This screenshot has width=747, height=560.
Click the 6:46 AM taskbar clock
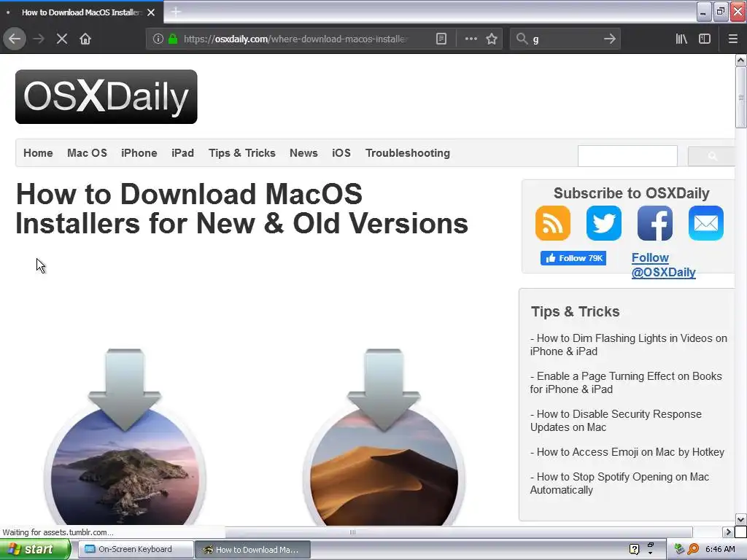point(720,550)
